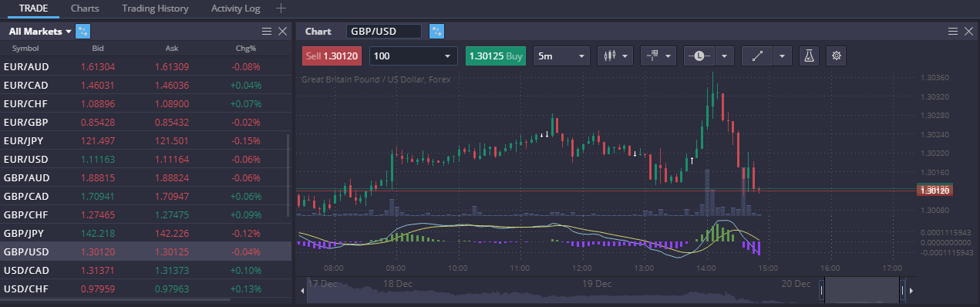Open chart settings gear icon
Image resolution: width=980 pixels, height=307 pixels.
pos(836,56)
